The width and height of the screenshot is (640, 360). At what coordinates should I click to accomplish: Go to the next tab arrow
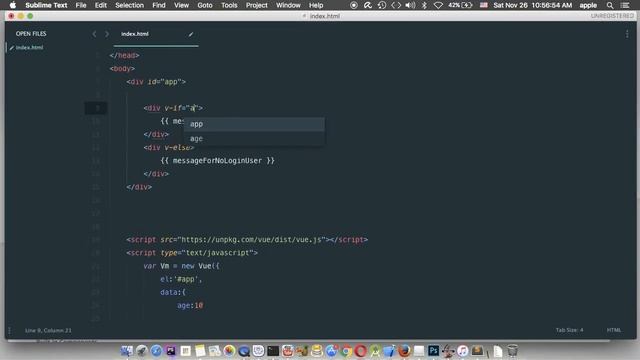(x=107, y=34)
